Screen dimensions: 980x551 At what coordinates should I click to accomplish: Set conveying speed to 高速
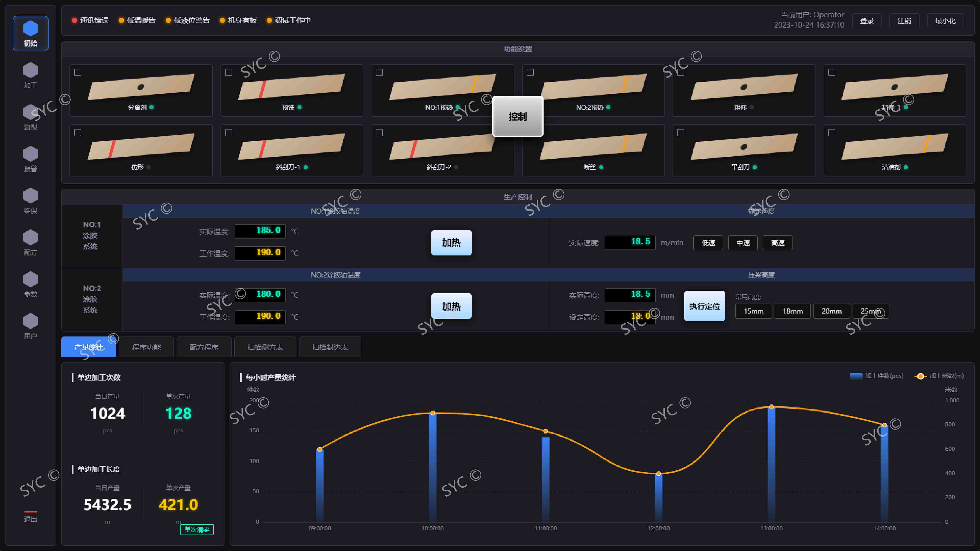coord(778,243)
